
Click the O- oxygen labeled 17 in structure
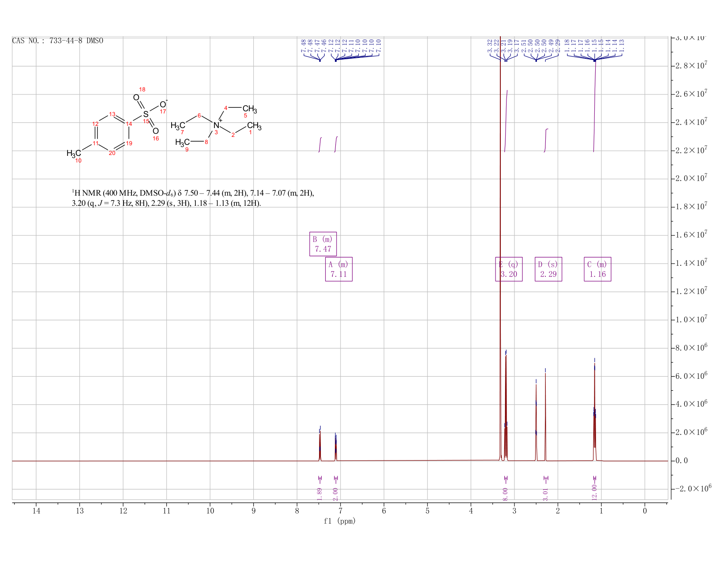click(x=163, y=105)
